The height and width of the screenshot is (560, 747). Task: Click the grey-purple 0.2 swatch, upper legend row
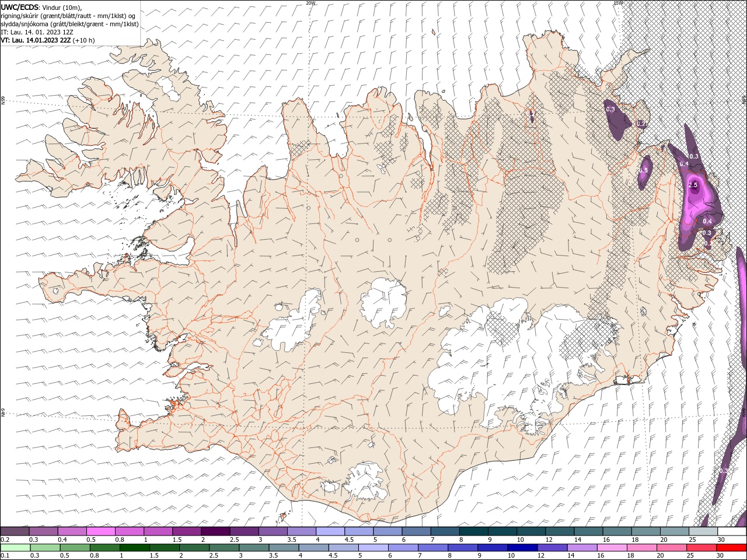coord(15,531)
